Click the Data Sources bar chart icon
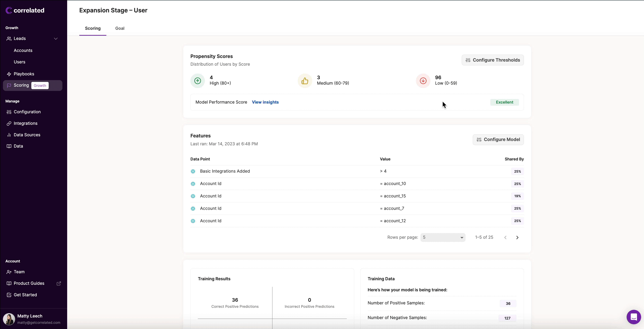The width and height of the screenshot is (644, 329). tap(9, 135)
